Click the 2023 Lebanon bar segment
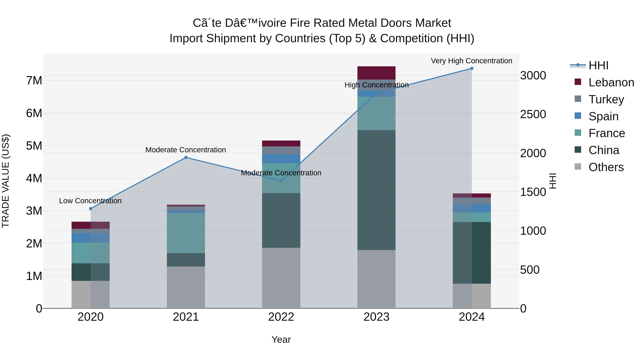Image resolution: width=644 pixels, height=362 pixels. click(x=377, y=73)
